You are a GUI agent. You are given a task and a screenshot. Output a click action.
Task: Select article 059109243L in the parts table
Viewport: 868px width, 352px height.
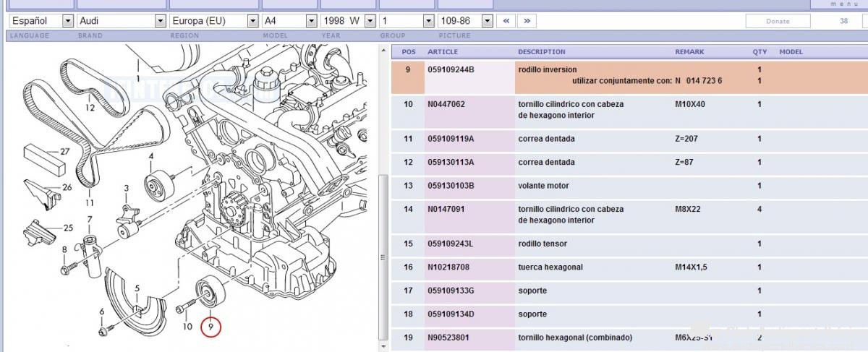point(450,244)
